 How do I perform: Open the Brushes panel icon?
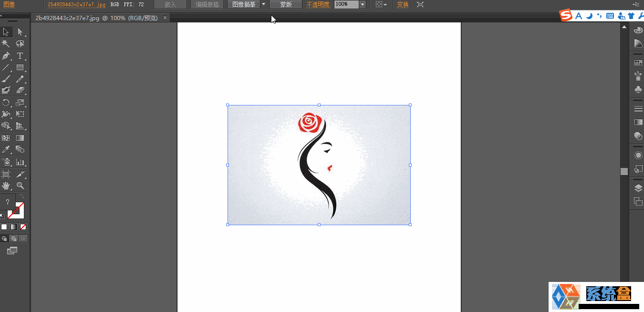(638, 75)
